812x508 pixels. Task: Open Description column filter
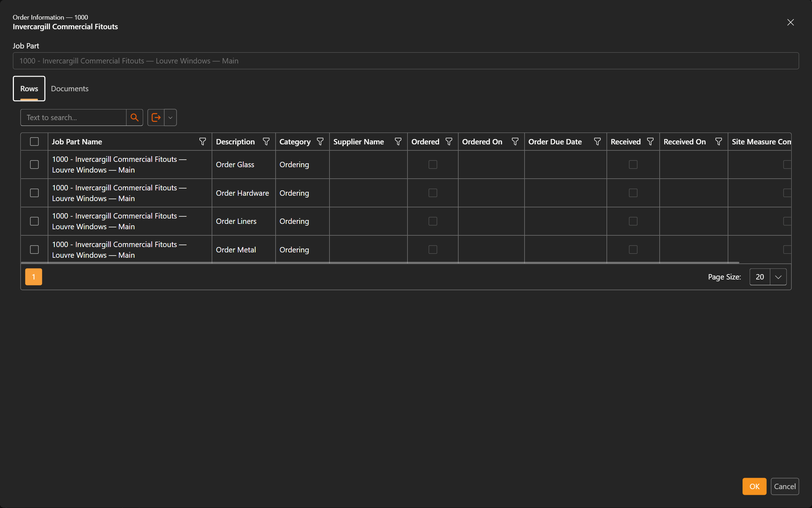tap(266, 142)
